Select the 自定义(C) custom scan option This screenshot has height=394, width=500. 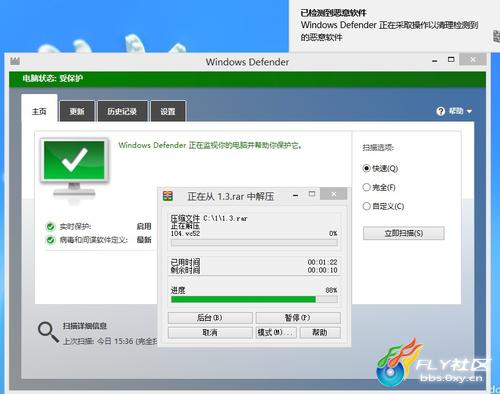[366, 206]
